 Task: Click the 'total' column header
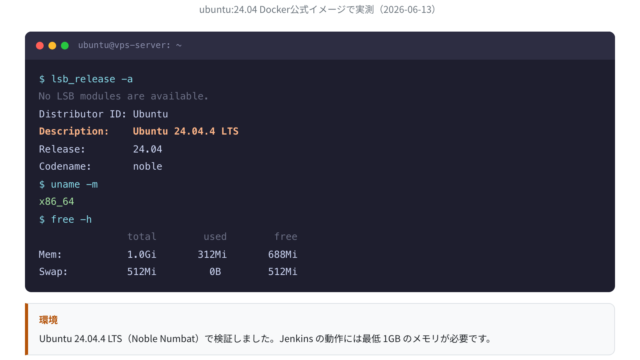click(142, 237)
